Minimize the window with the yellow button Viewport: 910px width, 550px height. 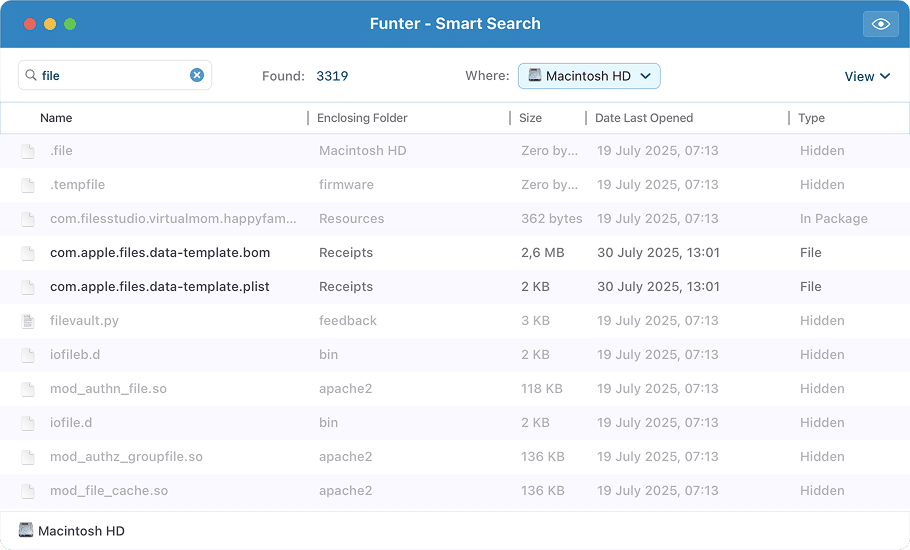click(x=50, y=24)
